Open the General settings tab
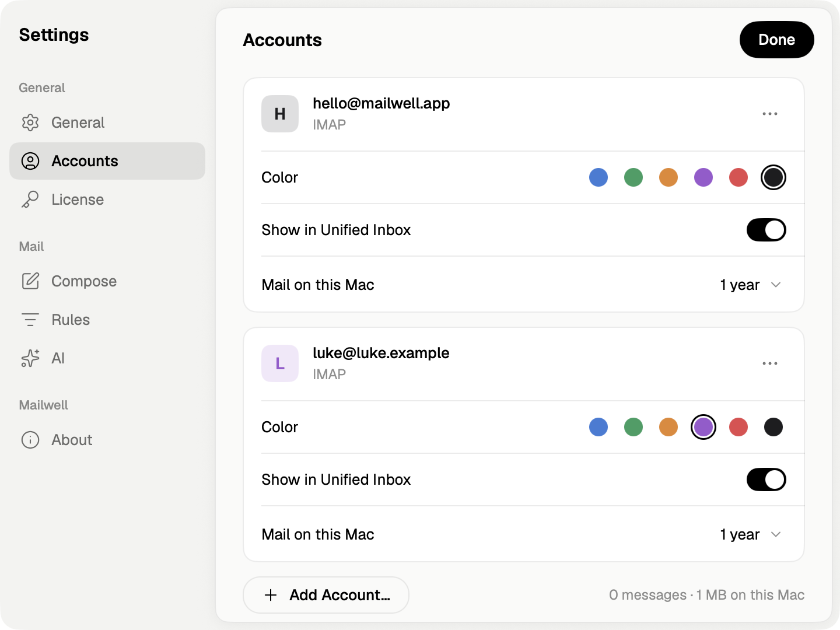The height and width of the screenshot is (630, 840). pyautogui.click(x=107, y=123)
